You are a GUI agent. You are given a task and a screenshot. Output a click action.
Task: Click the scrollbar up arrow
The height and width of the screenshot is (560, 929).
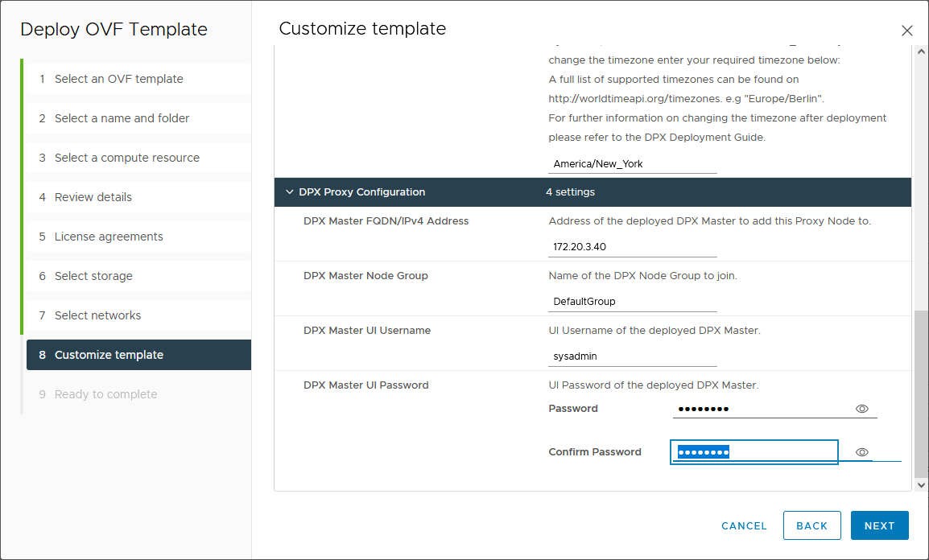click(922, 51)
